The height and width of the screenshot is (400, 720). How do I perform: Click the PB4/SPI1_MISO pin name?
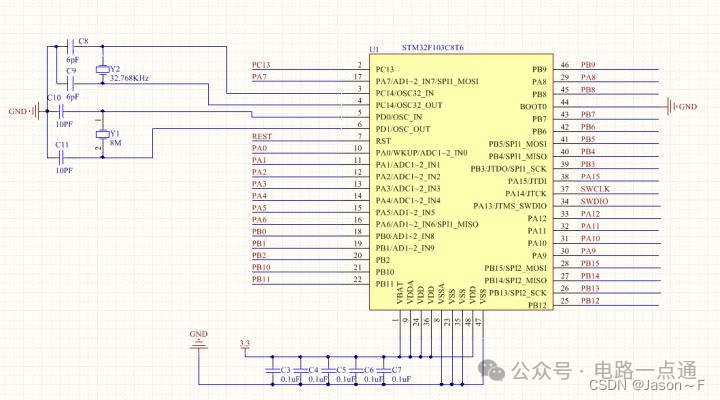coord(518,157)
